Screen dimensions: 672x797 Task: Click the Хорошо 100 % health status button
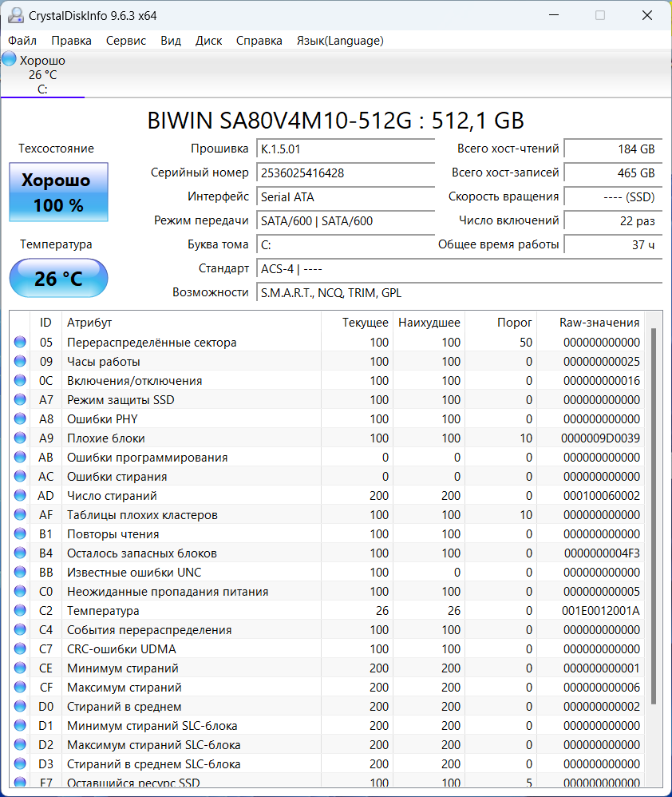click(58, 192)
